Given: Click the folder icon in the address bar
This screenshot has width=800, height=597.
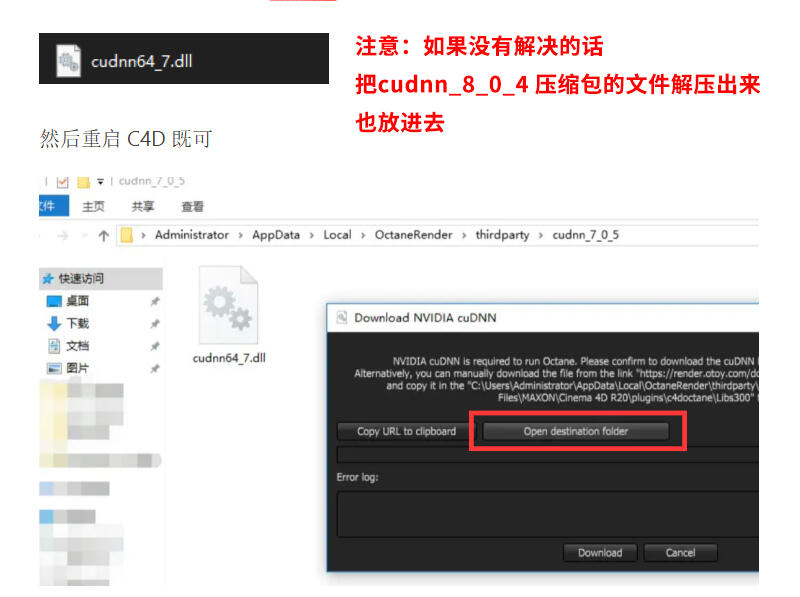Looking at the screenshot, I should point(127,235).
